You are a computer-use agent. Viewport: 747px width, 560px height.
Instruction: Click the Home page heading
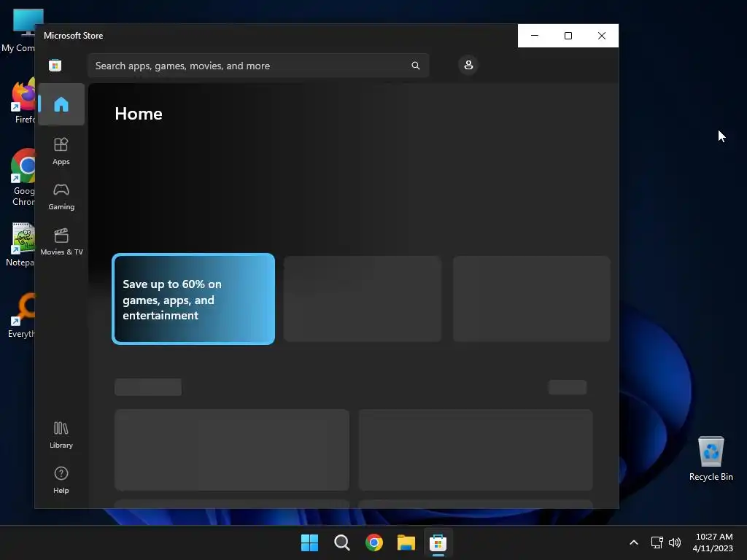coord(139,114)
